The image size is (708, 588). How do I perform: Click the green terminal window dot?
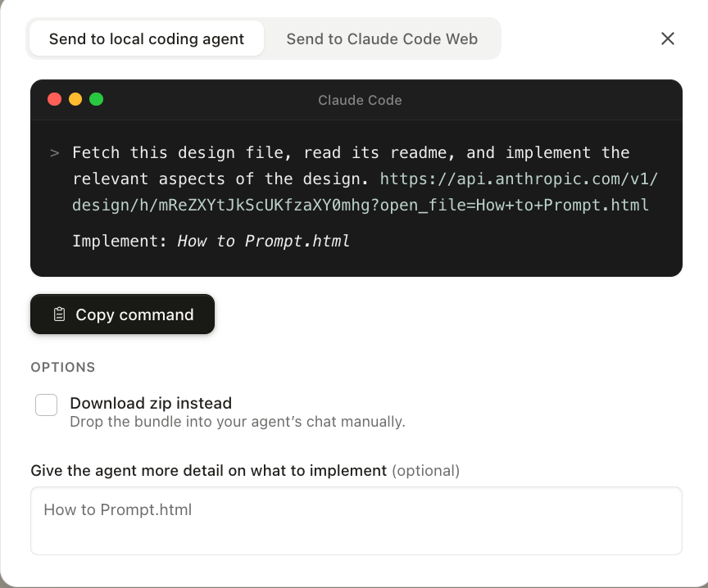96,99
